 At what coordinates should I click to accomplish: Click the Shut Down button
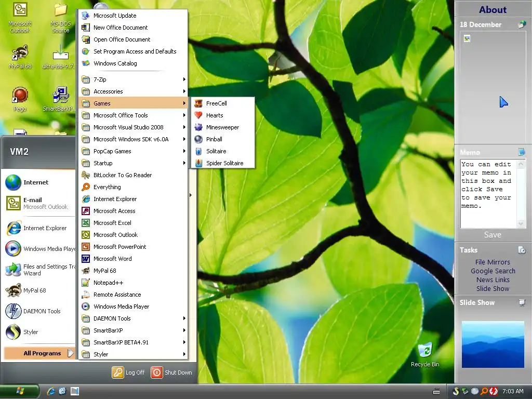point(171,372)
